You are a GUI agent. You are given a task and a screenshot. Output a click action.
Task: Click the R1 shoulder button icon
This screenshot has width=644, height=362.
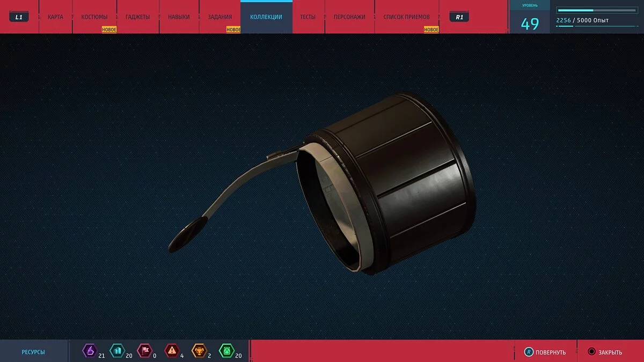(459, 17)
